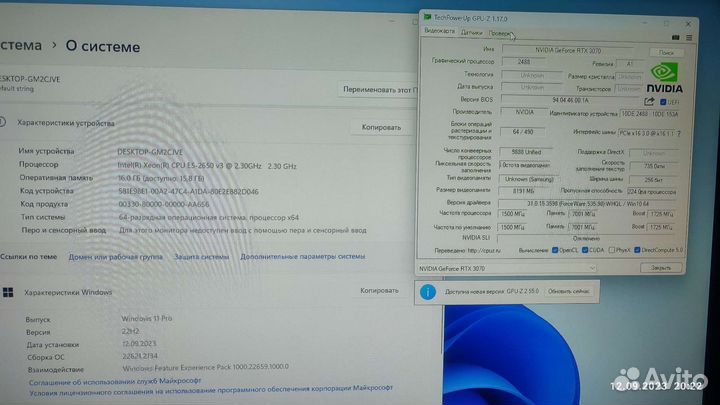Toggle the UEFI checkbox

pyautogui.click(x=663, y=102)
